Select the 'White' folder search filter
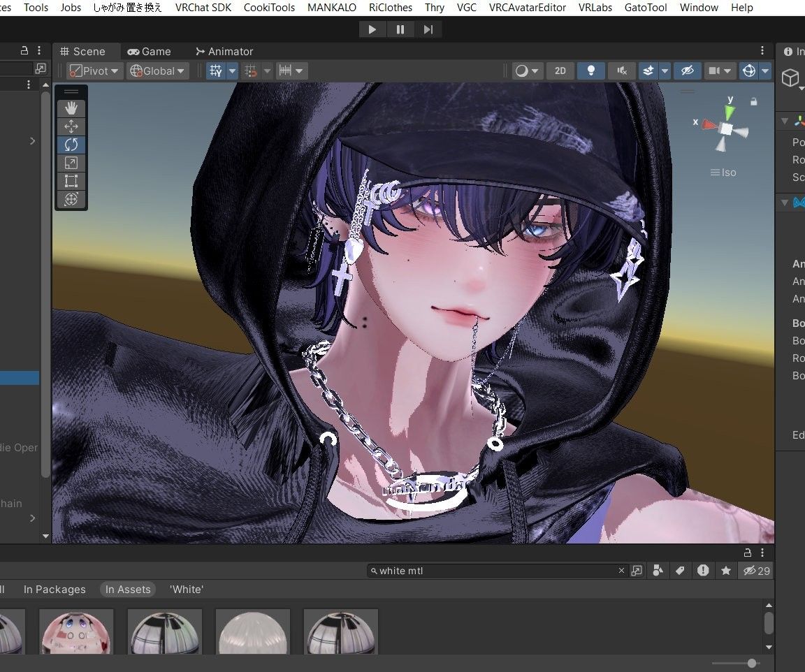This screenshot has height=672, width=805. click(x=187, y=590)
